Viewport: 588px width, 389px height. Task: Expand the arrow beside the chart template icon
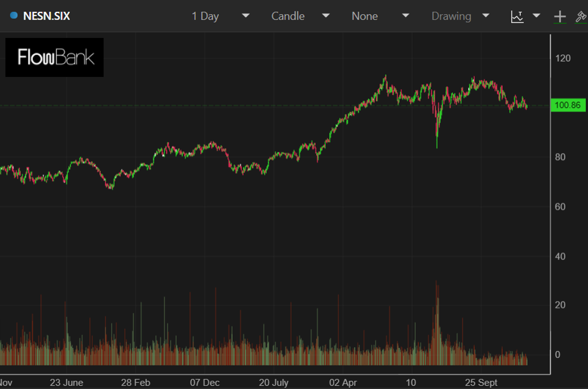coord(536,16)
